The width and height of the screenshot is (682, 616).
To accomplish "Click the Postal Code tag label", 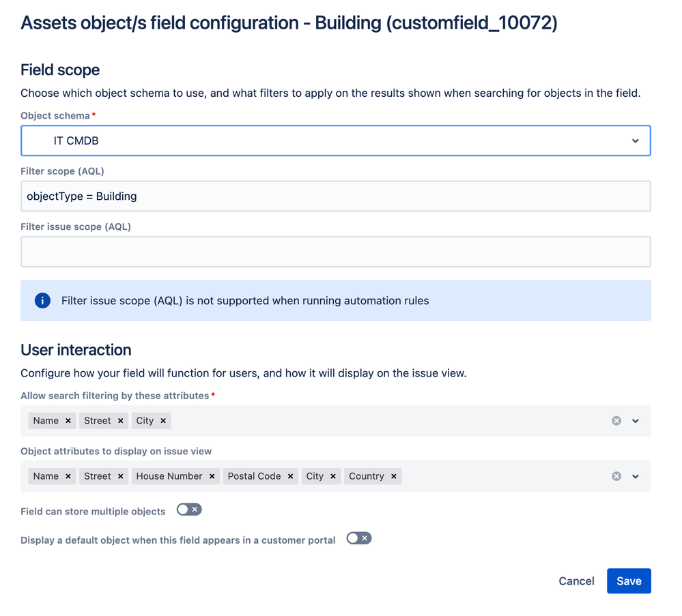I will click(255, 476).
